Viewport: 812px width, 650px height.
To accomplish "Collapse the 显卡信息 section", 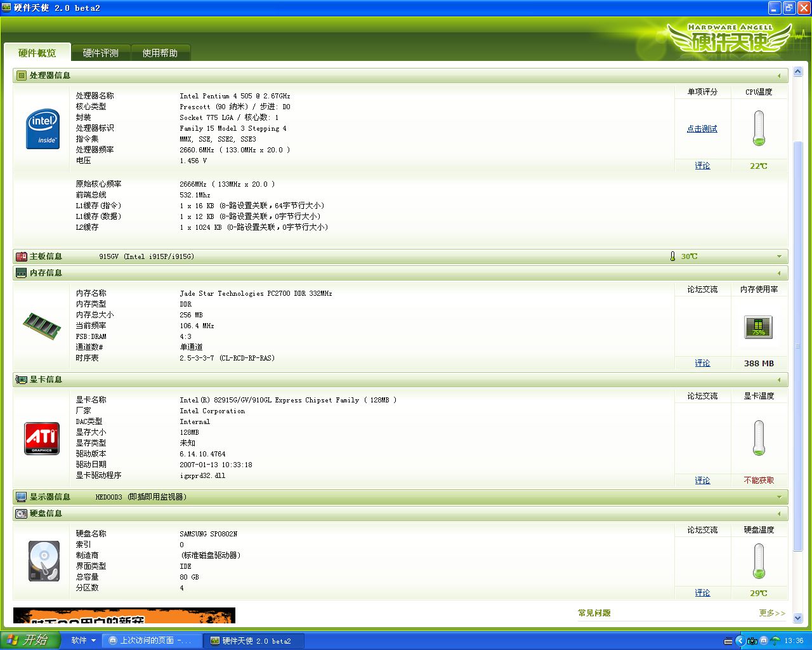I will pos(779,380).
